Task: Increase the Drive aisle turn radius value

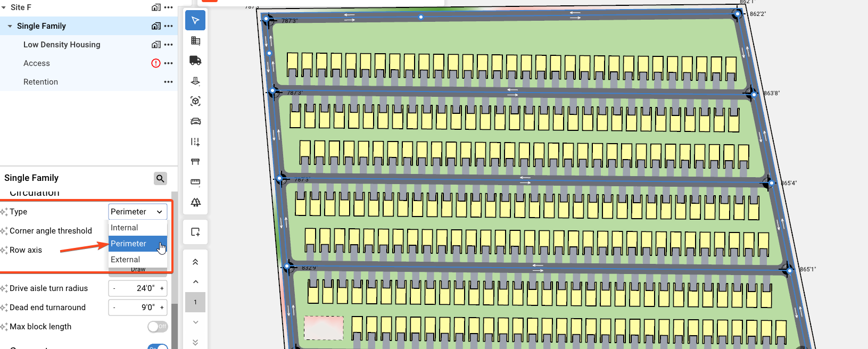Action: (162, 288)
